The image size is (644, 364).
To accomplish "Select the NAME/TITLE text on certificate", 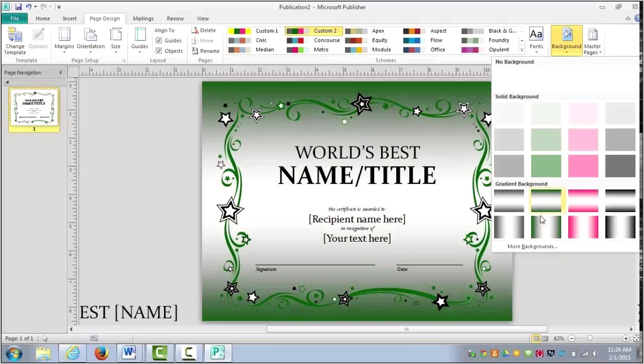I will point(357,175).
